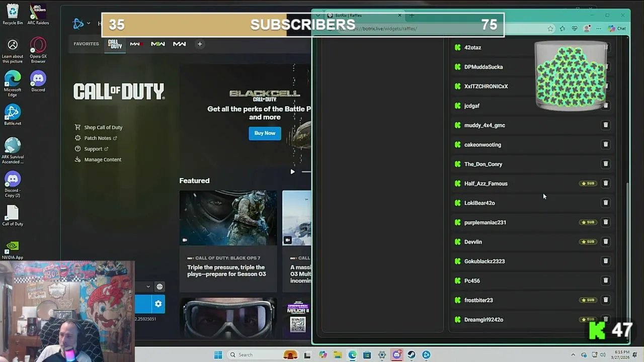644x362 pixels.
Task: Open Discord from the taskbar
Action: click(x=396, y=355)
